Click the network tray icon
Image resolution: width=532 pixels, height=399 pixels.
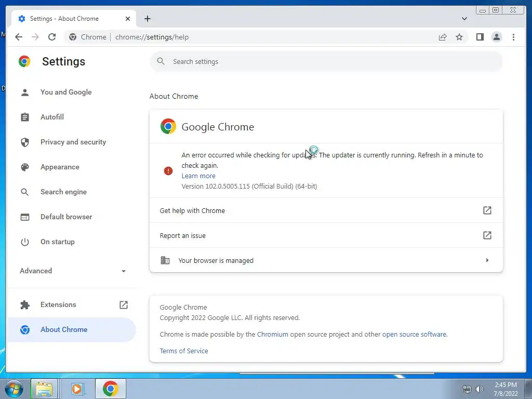pos(467,389)
